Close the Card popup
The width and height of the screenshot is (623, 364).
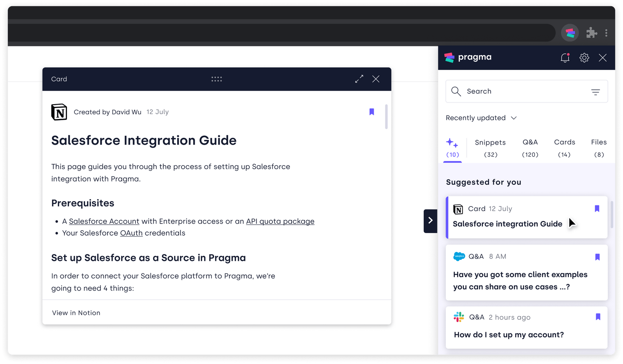click(376, 79)
